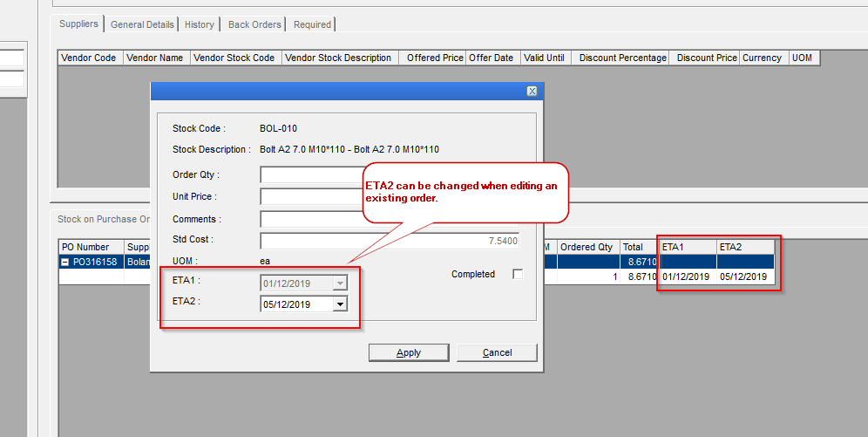Image resolution: width=868 pixels, height=437 pixels.
Task: Close the stock order edit dialog
Action: pos(532,92)
